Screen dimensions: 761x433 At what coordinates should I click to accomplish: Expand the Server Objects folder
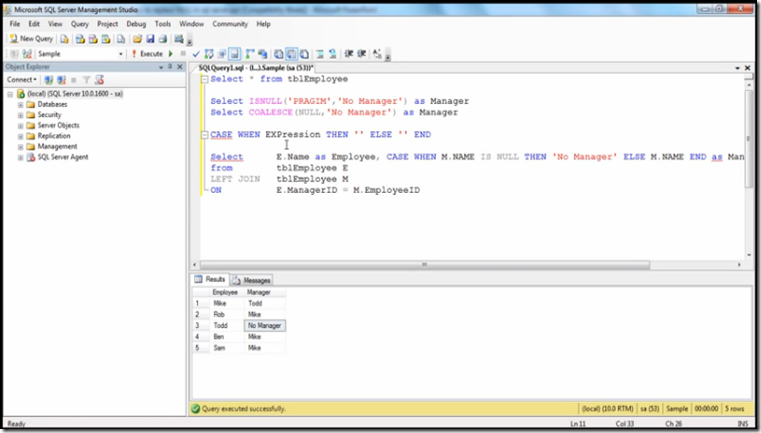pos(20,126)
